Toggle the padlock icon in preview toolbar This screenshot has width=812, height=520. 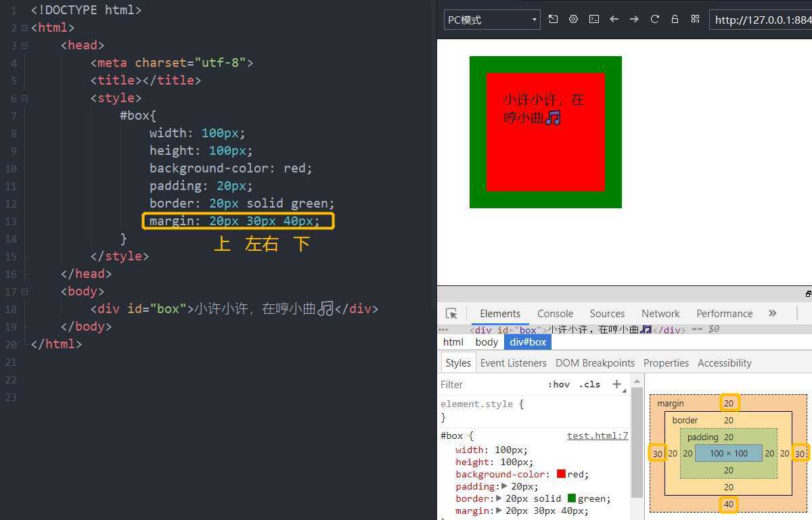pyautogui.click(x=675, y=20)
